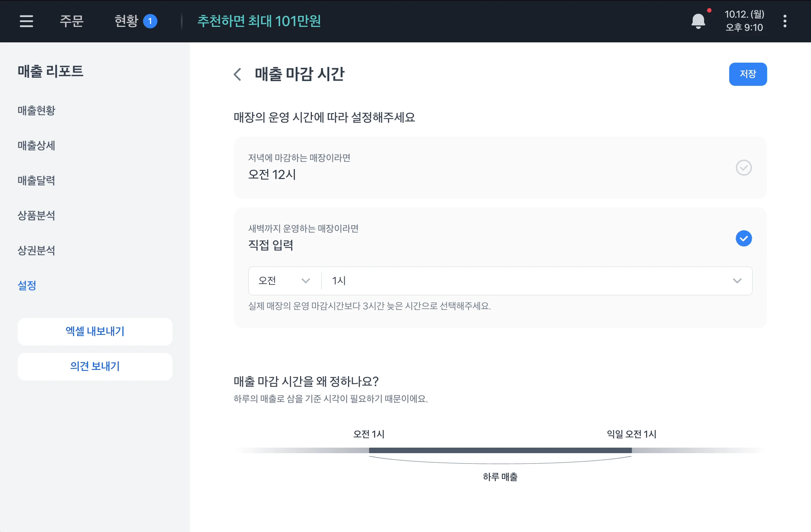Viewport: 811px width, 532px height.
Task: Open the 현황 tab
Action: pos(126,21)
